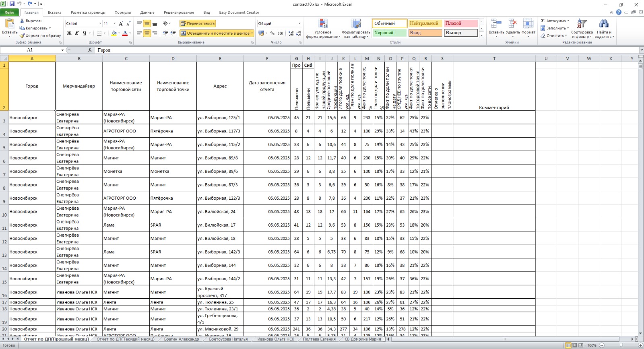Open the Calibri font name dropdown

tap(100, 24)
